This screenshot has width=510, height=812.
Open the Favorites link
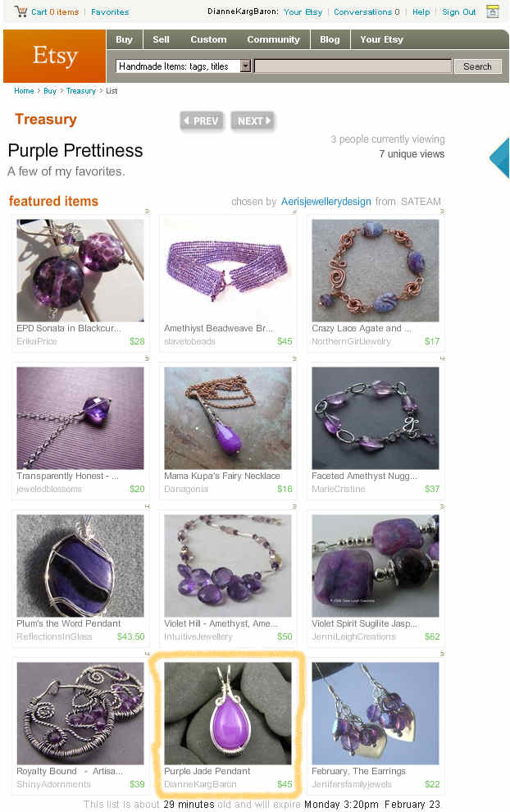pos(110,12)
